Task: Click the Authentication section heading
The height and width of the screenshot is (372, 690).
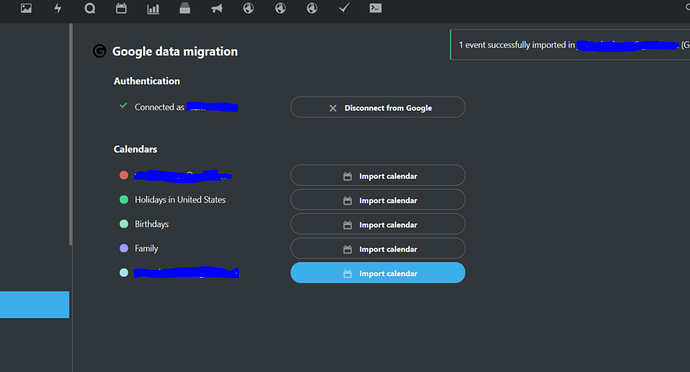Action: pos(147,81)
